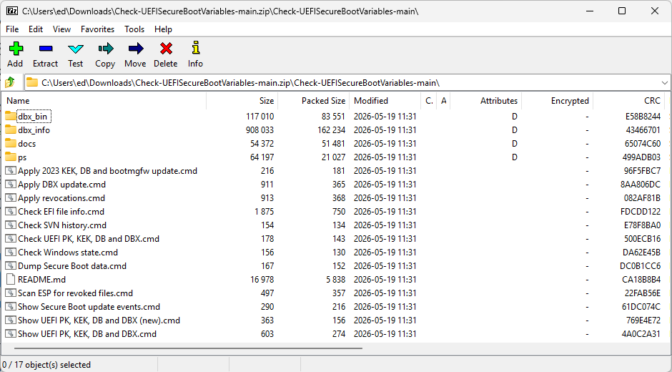The height and width of the screenshot is (372, 672).
Task: Open the Favorites menu
Action: point(97,29)
